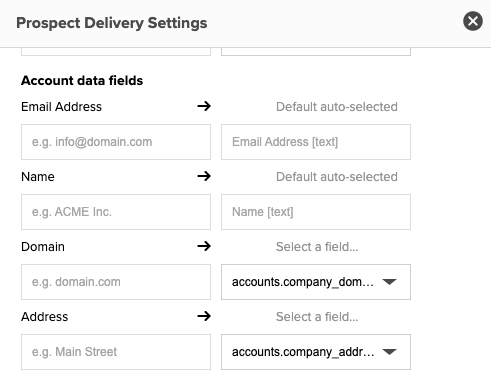The image size is (491, 377).
Task: Click the Name [text] mapped field
Action: pyautogui.click(x=316, y=212)
